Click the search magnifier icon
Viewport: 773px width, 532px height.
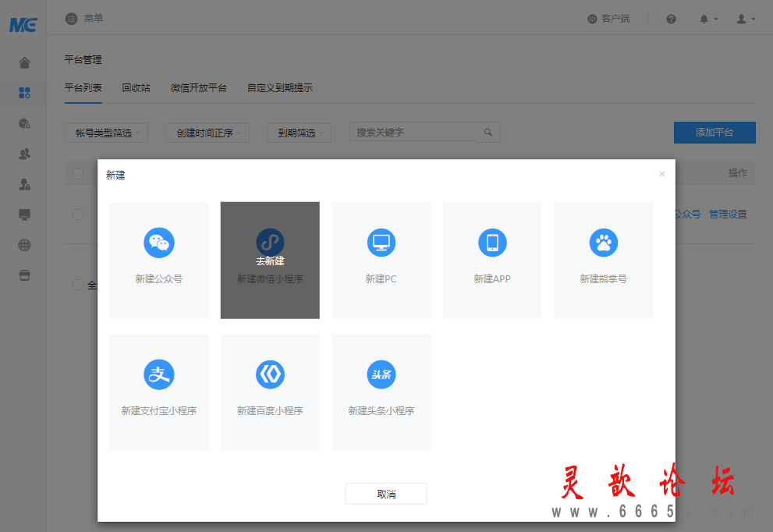click(488, 132)
